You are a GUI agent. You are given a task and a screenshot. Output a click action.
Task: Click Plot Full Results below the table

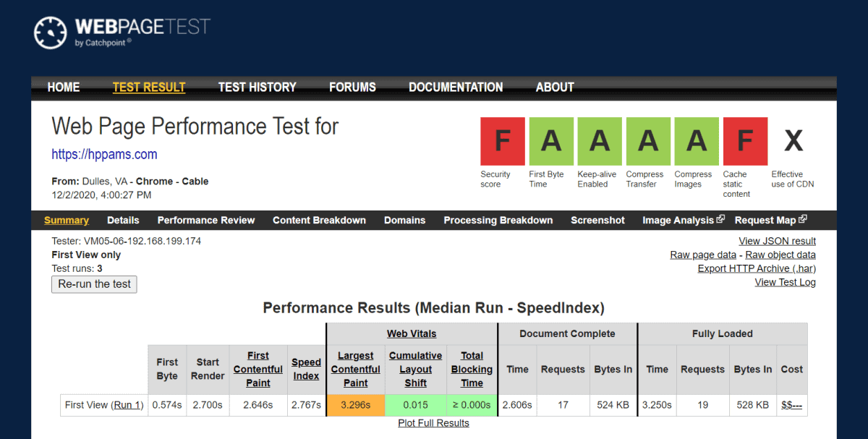click(x=433, y=422)
